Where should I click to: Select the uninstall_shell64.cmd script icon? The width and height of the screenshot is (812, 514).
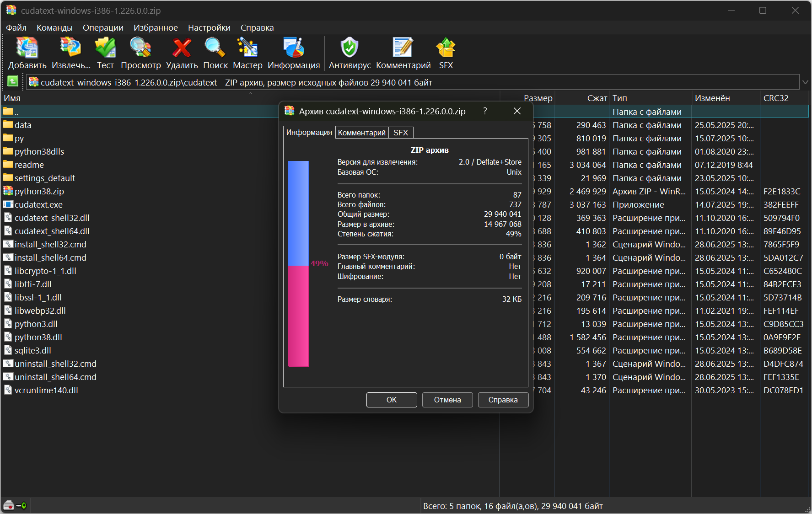[x=8, y=376]
